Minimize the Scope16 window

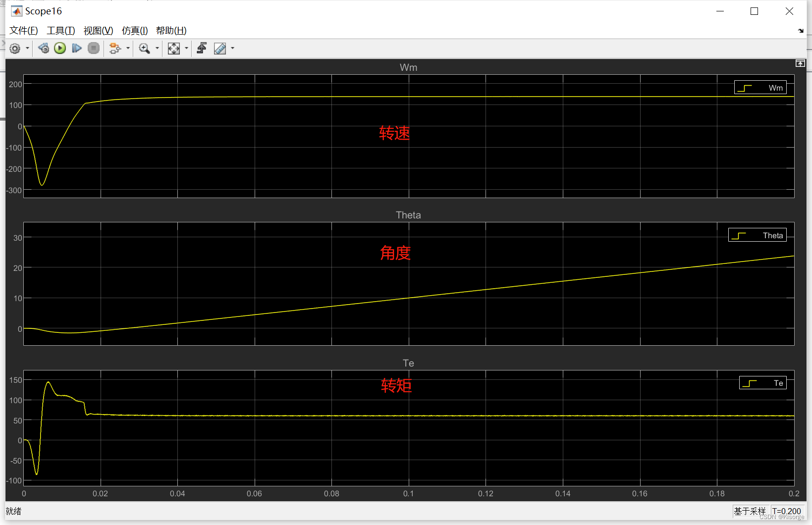point(720,11)
